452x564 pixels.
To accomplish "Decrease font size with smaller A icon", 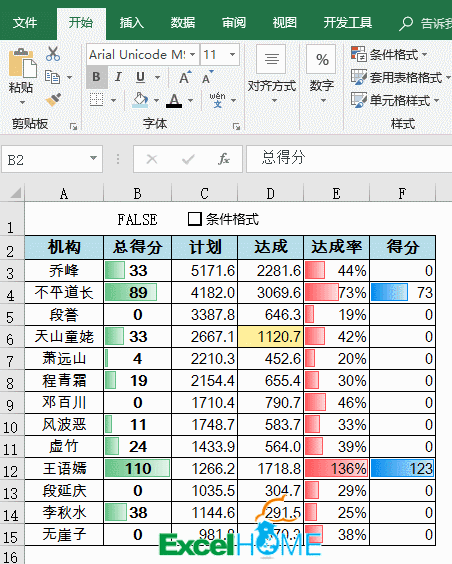I will [208, 77].
